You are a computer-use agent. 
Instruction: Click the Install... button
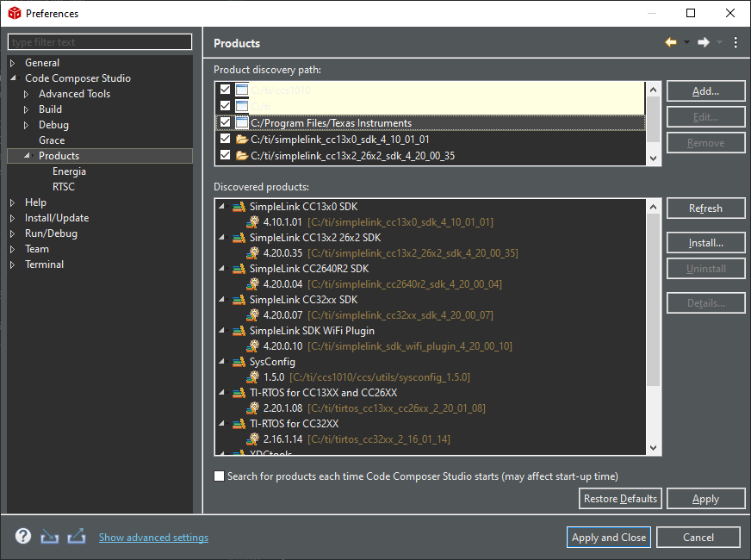pos(705,243)
